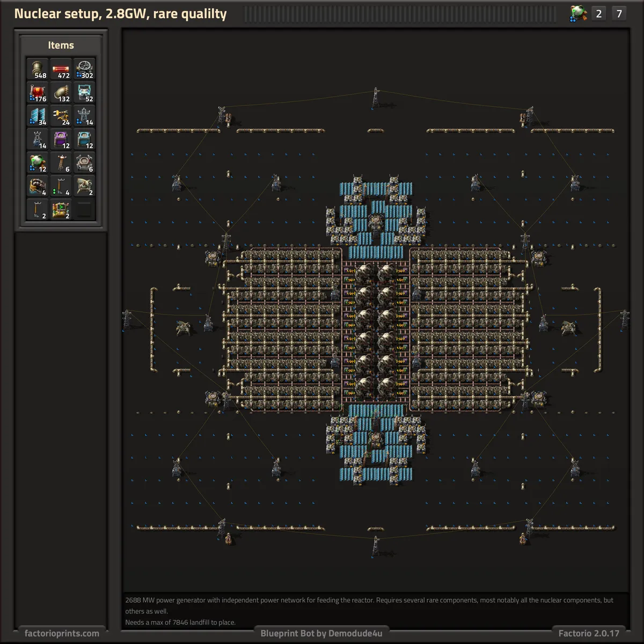Click 'Needs a max of 7846 landfill' line
This screenshot has height=644, width=644.
(x=180, y=623)
